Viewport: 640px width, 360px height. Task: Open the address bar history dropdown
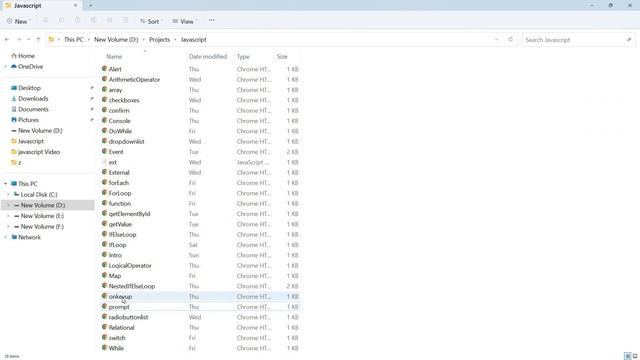496,40
